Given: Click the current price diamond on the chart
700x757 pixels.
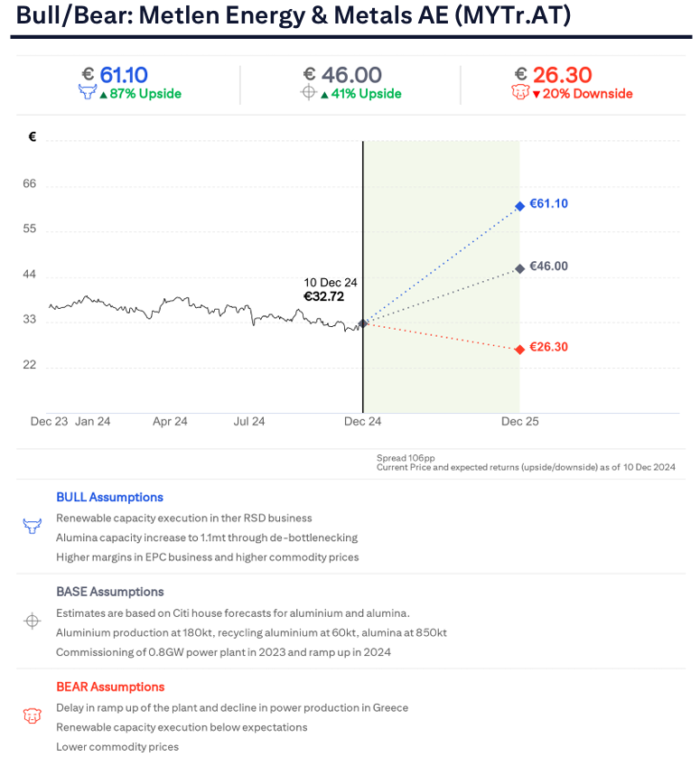Looking at the screenshot, I should coord(363,322).
